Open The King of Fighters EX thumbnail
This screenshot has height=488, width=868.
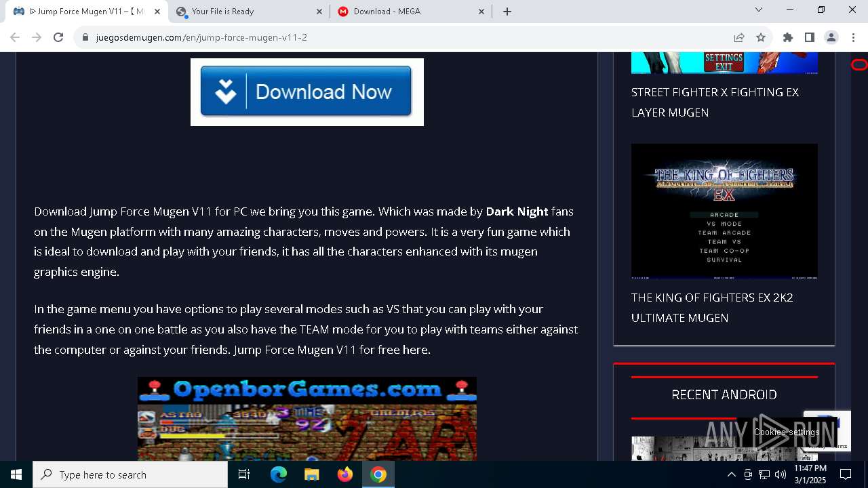pos(724,211)
